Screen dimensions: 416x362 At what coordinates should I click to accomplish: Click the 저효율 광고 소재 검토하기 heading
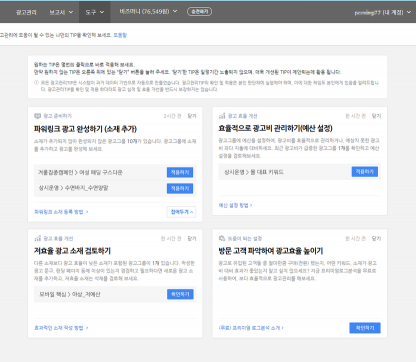point(72,251)
